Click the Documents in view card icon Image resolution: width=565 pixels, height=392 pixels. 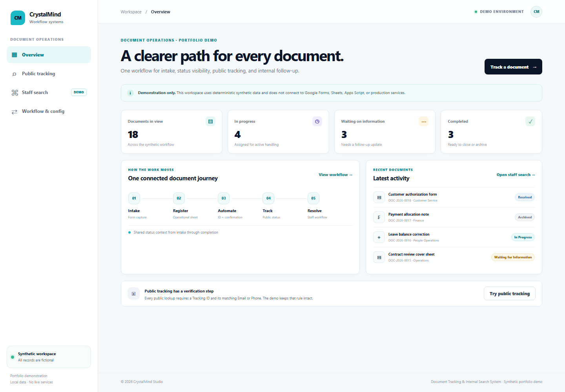[211, 122]
